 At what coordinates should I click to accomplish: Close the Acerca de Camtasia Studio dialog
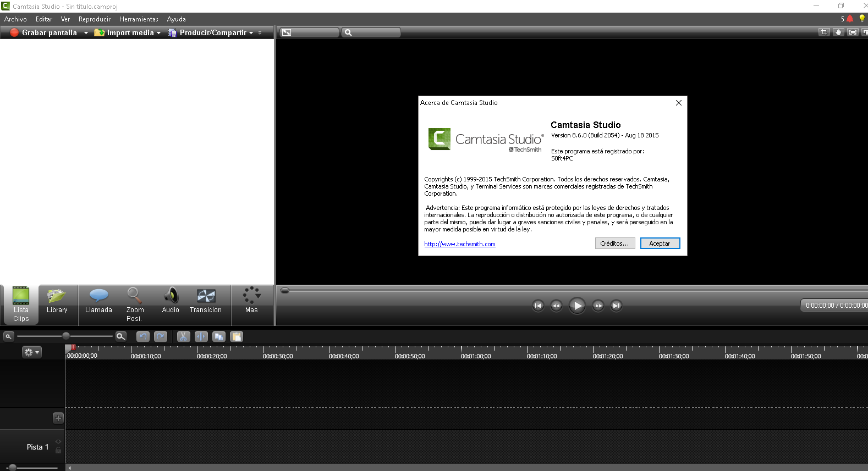[x=678, y=103]
